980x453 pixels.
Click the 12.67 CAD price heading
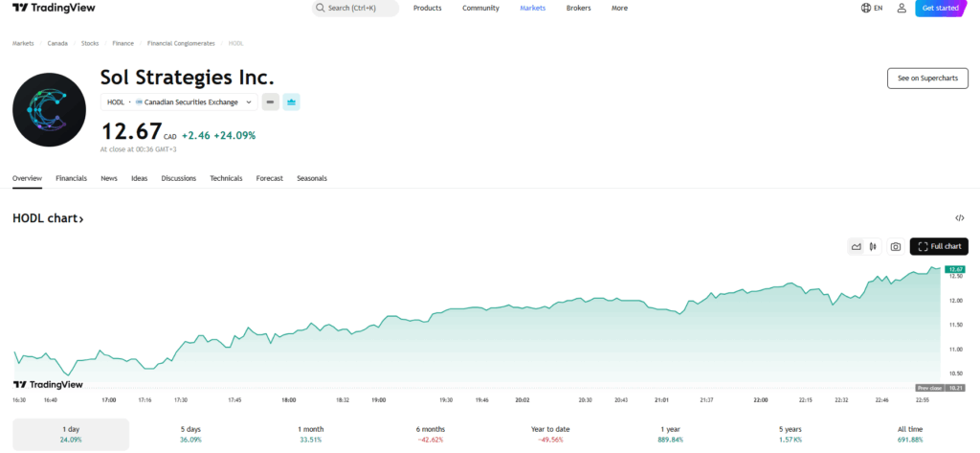[139, 133]
